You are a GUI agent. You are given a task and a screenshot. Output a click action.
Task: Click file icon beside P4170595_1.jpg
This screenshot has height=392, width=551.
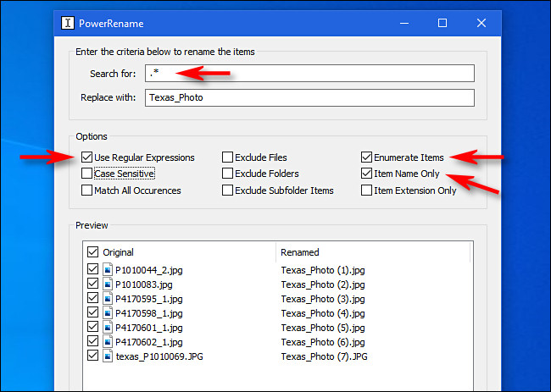pyautogui.click(x=108, y=298)
